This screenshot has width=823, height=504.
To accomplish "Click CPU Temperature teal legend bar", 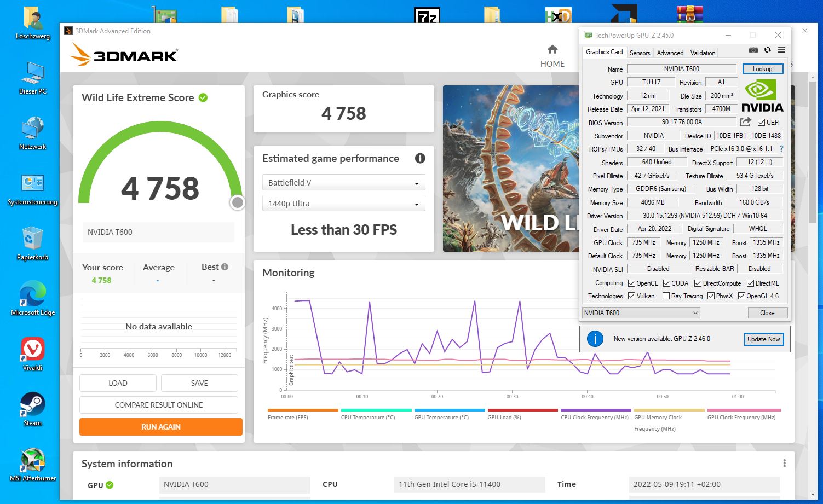I will [x=376, y=410].
